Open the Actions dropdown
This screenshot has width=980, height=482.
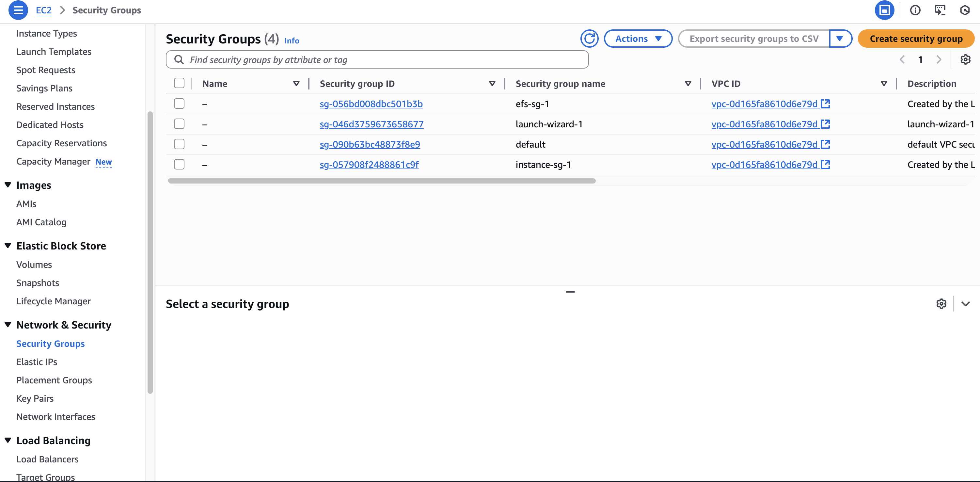coord(638,39)
